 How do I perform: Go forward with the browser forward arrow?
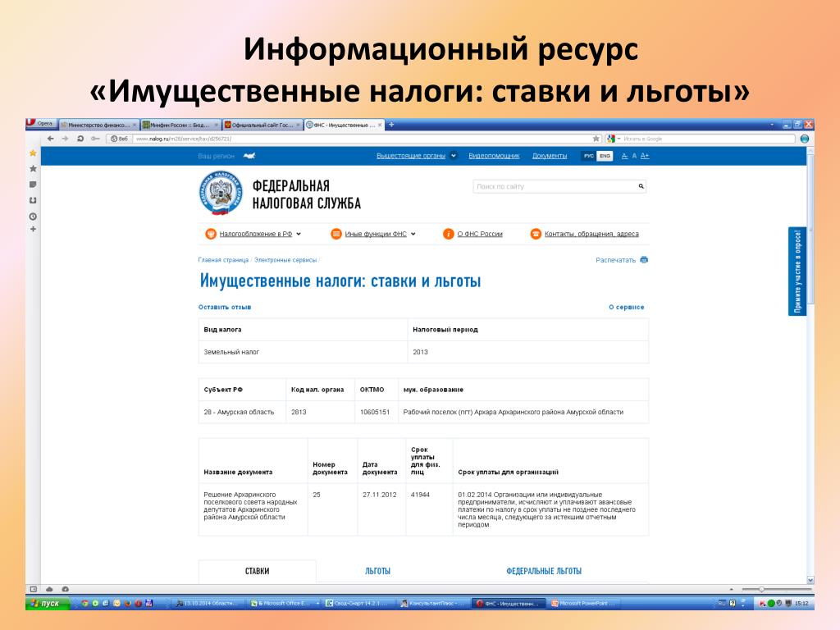(65, 139)
